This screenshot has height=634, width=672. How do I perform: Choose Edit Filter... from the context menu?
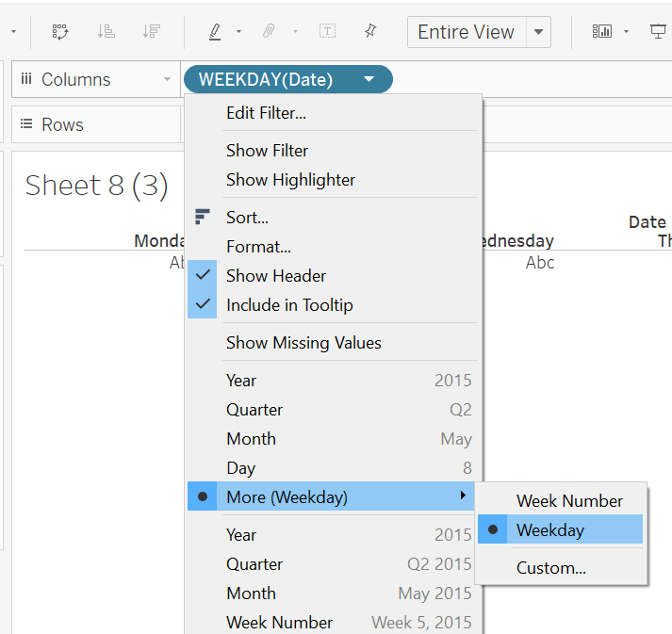[266, 113]
